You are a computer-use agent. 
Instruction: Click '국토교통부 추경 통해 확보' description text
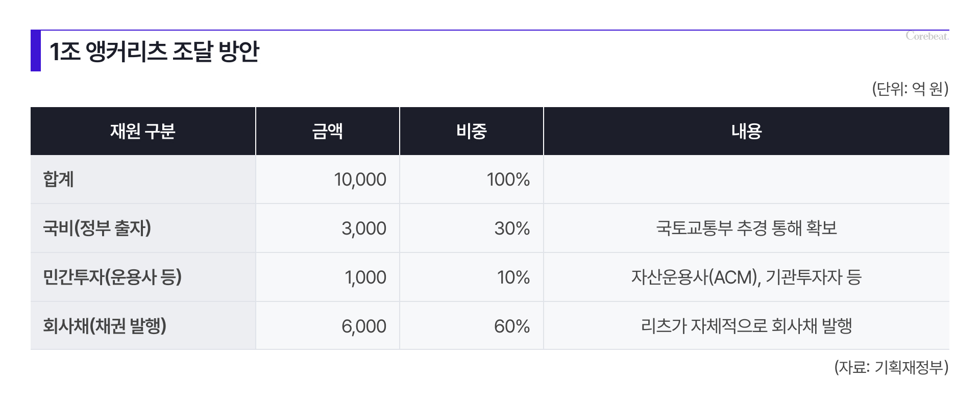coord(746,228)
